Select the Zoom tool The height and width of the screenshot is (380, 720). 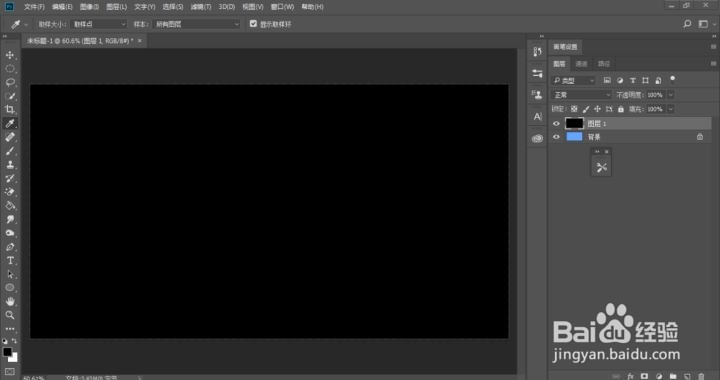coord(10,315)
